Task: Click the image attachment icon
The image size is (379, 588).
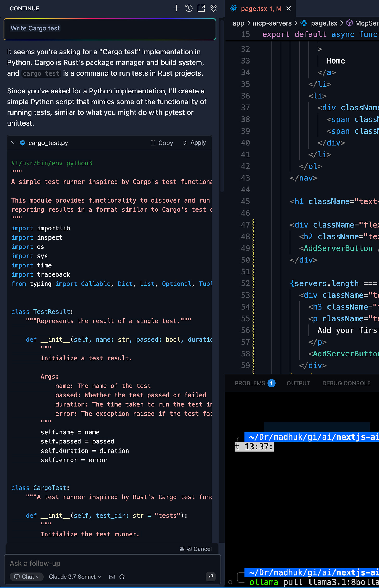Action: 112,577
